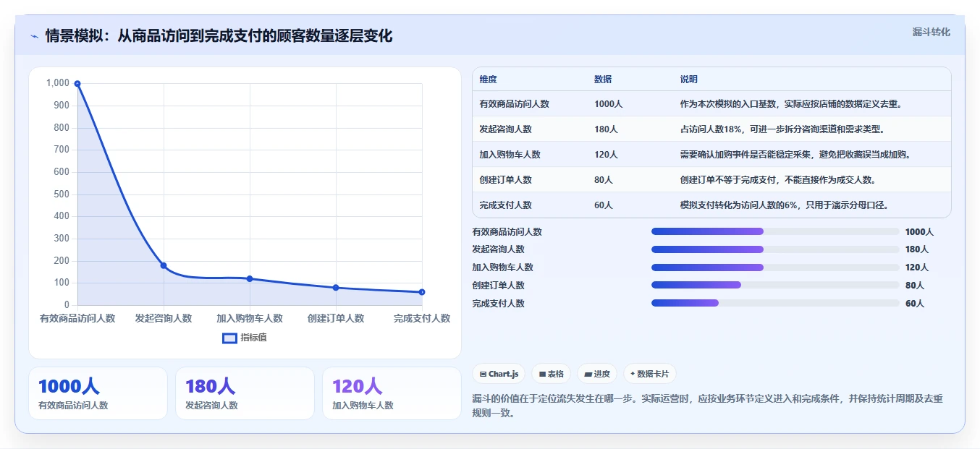Click the chart data point for 加入购物车人数

[250, 278]
